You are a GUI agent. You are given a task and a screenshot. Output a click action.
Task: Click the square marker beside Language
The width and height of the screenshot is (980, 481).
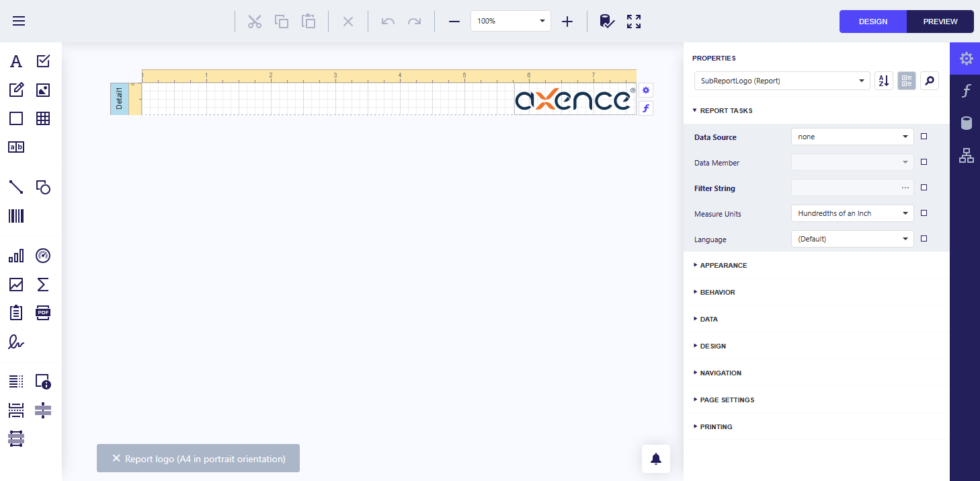(924, 239)
